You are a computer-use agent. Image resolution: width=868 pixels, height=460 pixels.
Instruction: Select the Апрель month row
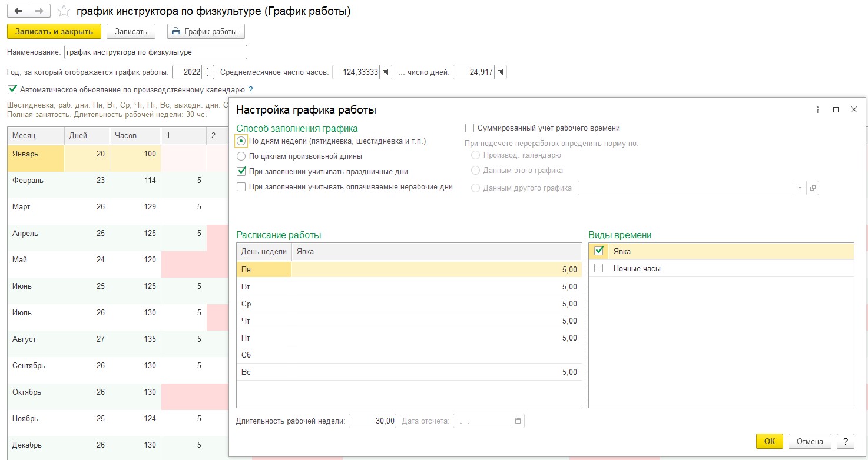(x=118, y=238)
